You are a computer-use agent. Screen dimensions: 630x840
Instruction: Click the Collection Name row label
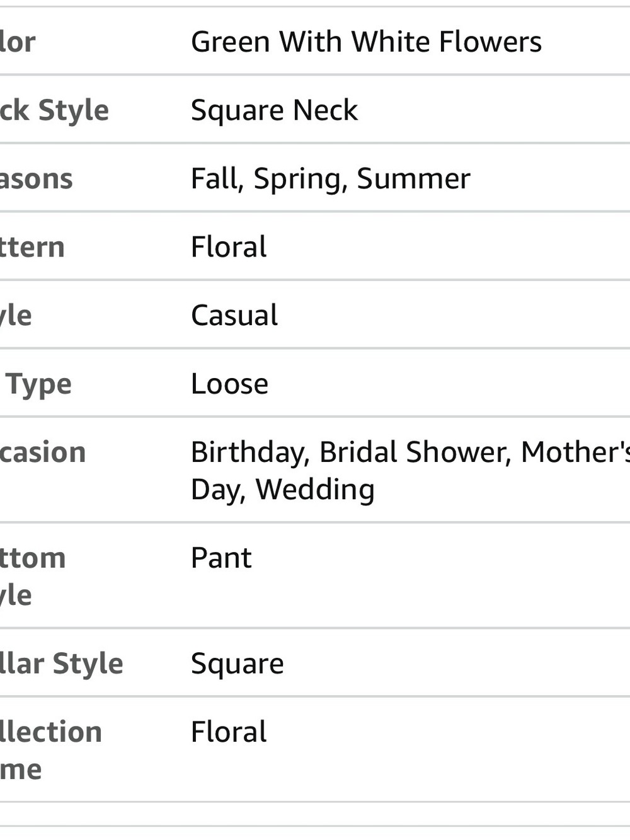coord(51,751)
